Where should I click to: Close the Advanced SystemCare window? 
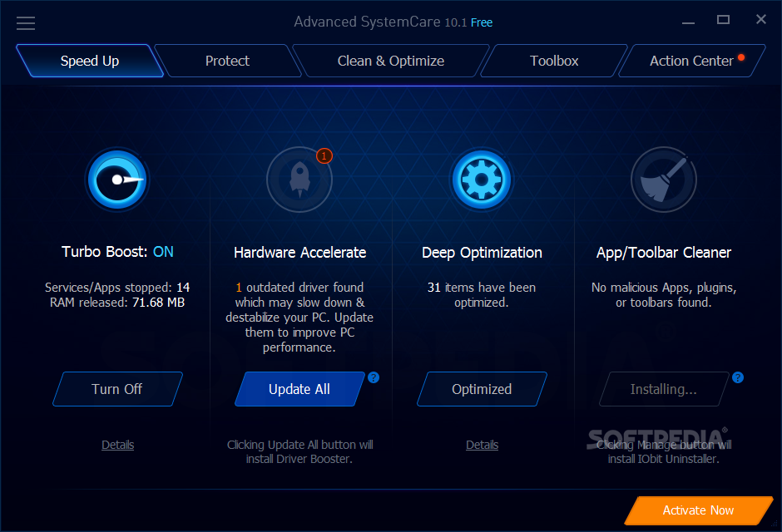[761, 19]
